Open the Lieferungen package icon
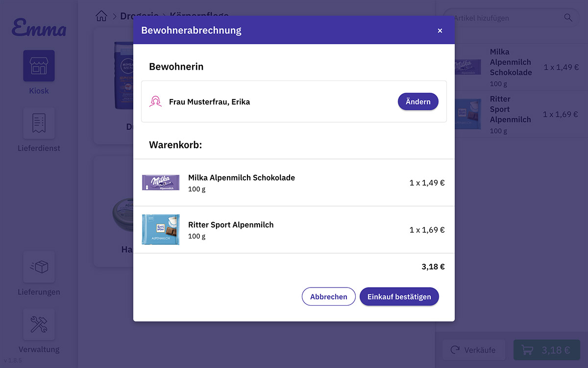This screenshot has width=588, height=368. [39, 267]
